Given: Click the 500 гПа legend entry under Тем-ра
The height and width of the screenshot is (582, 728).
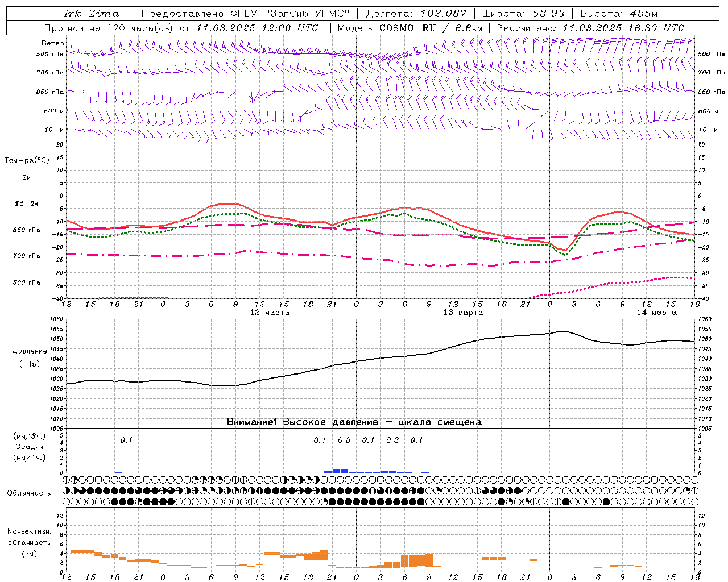Looking at the screenshot, I should (x=26, y=282).
